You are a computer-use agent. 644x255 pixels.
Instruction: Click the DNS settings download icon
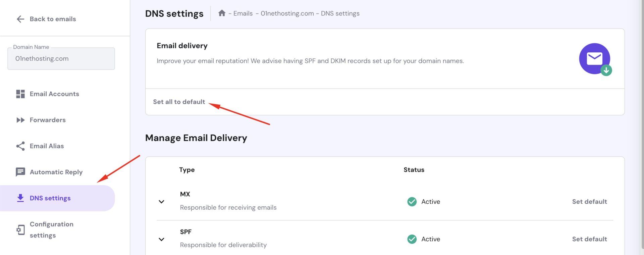(20, 198)
